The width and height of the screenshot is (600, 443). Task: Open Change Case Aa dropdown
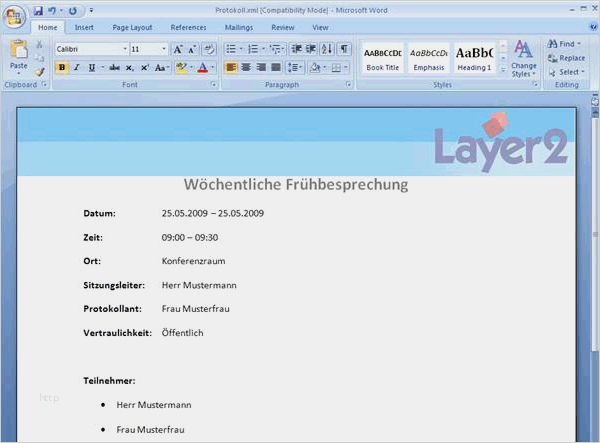click(x=162, y=68)
